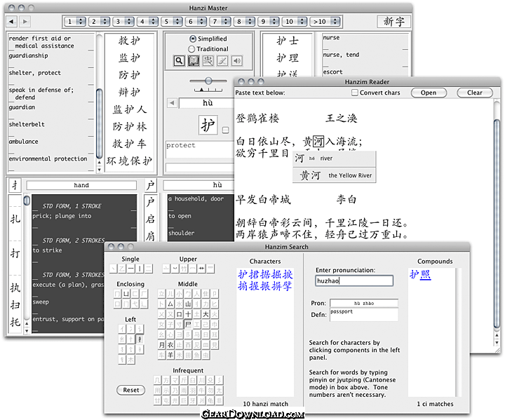Screen dimensions: 505x420
Task: Click the 打 character in the hand radical list
Action: pyautogui.click(x=15, y=254)
